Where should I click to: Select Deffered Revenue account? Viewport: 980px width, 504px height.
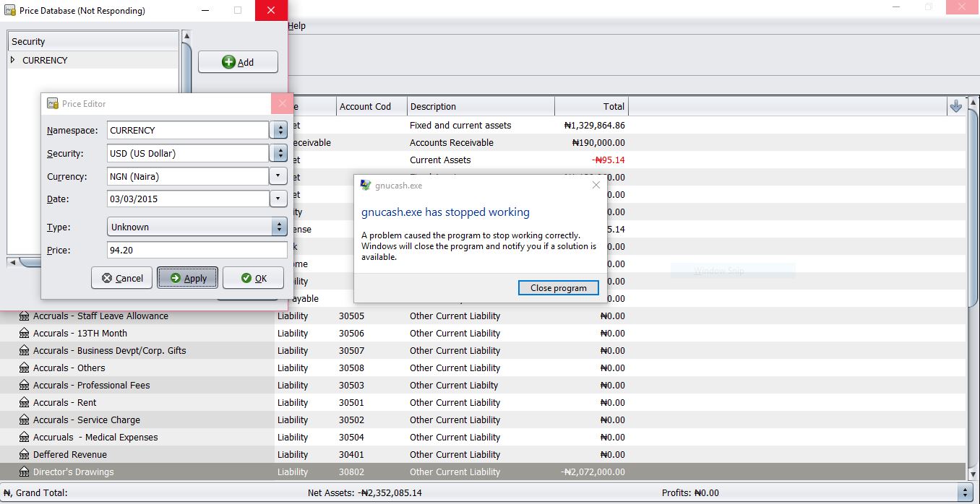point(70,455)
